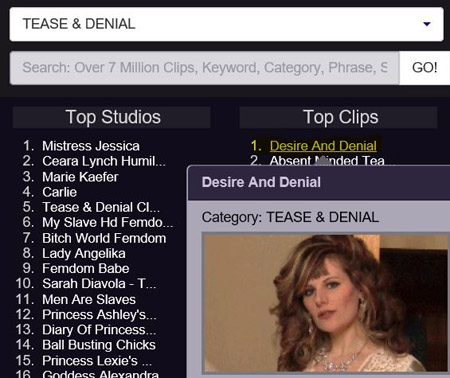The height and width of the screenshot is (378, 450).
Task: Select the Men Are Slaves studio
Action: coord(89,299)
